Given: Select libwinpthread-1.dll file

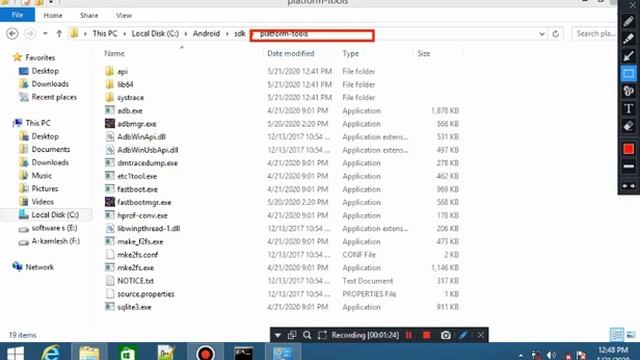Looking at the screenshot, I should [x=149, y=228].
